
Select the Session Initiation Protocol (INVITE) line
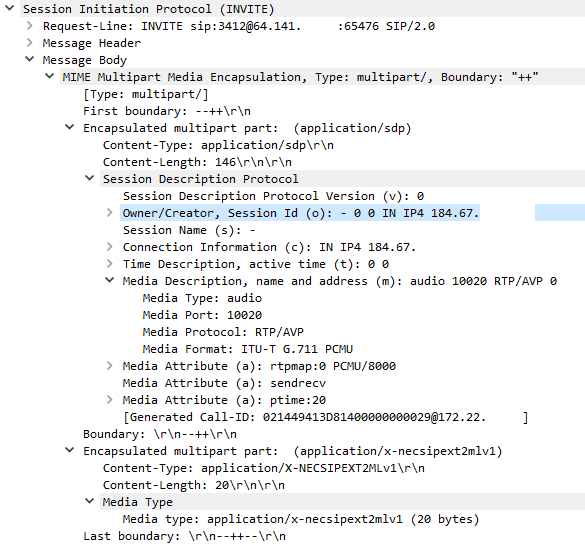148,9
